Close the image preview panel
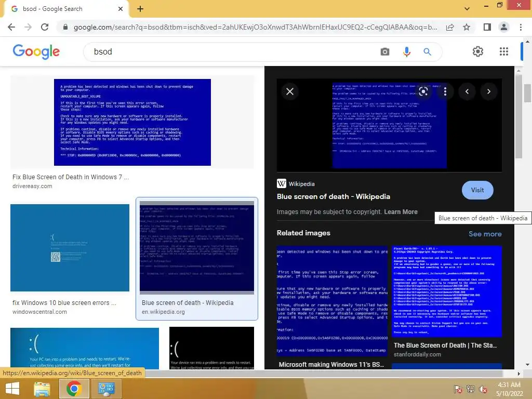Screen dimensions: 532x399 pyautogui.click(x=290, y=91)
